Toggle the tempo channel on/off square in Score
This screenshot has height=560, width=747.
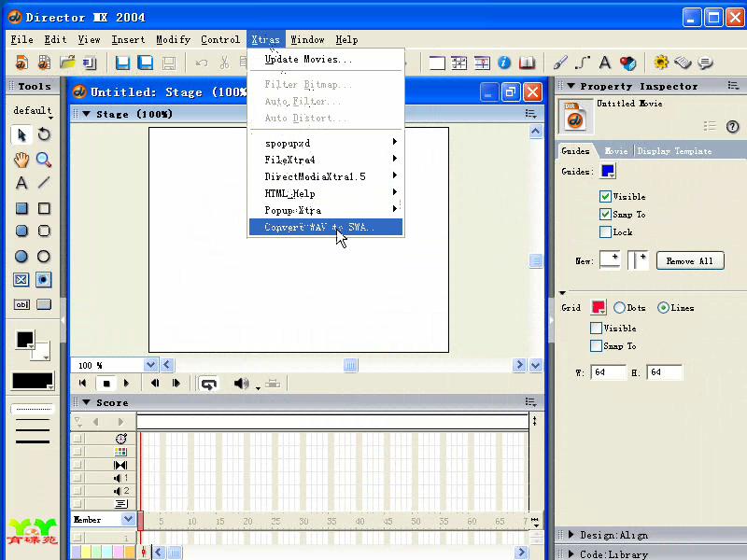[78, 438]
